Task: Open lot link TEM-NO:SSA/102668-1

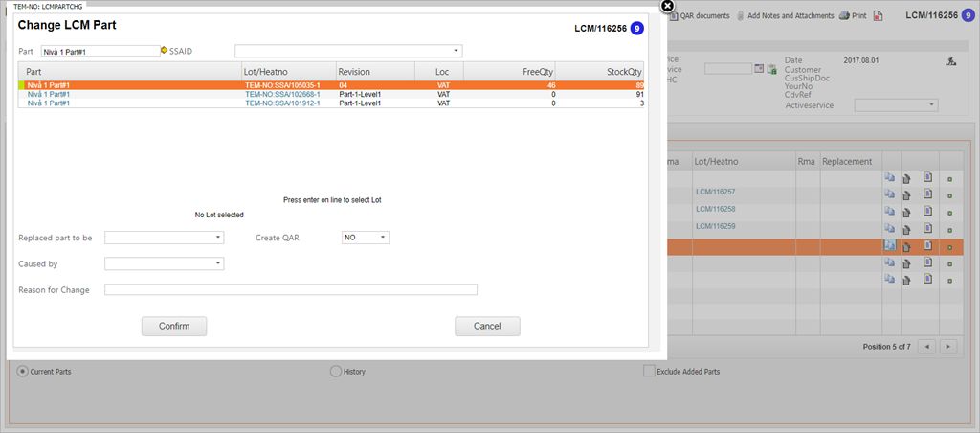Action: 282,94
